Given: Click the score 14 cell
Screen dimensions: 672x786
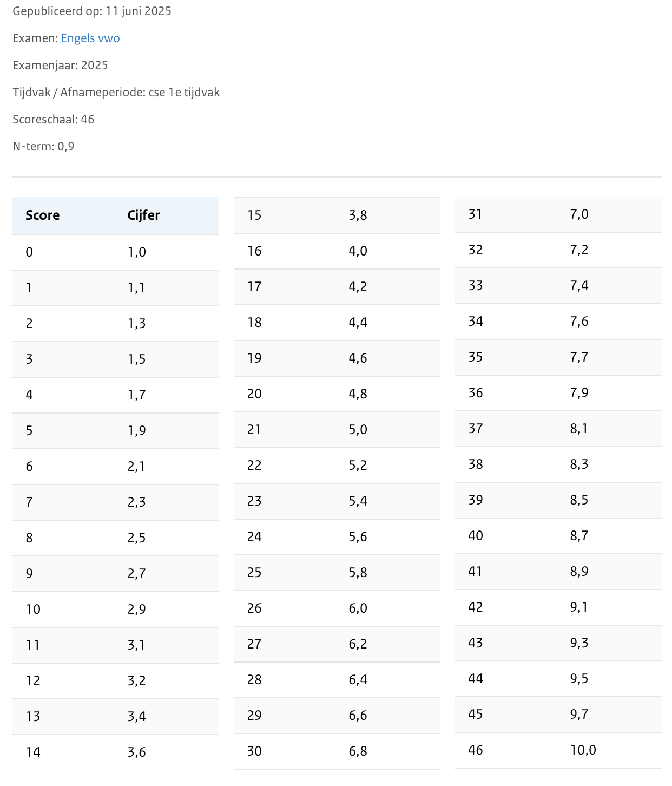Looking at the screenshot, I should point(33,752).
